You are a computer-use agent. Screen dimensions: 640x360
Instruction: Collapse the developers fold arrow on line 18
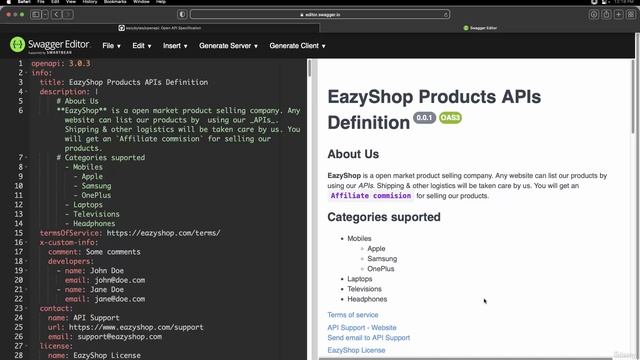[x=27, y=261]
